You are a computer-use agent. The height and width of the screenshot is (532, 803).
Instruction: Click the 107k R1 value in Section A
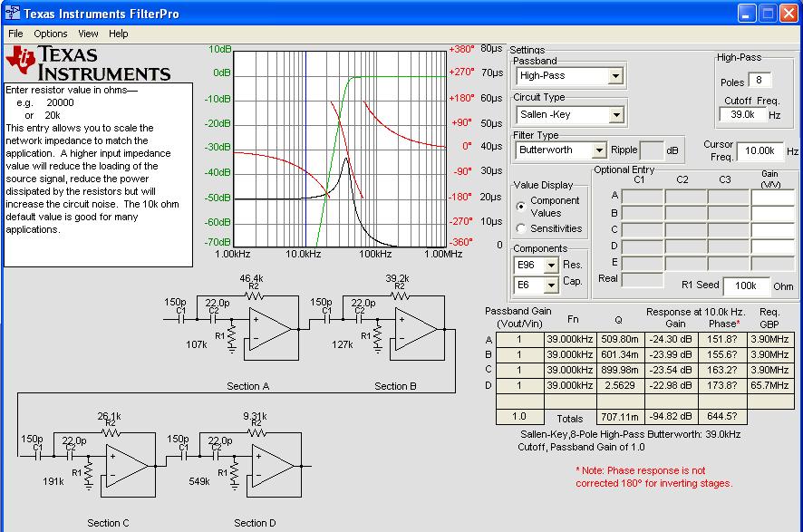[197, 344]
